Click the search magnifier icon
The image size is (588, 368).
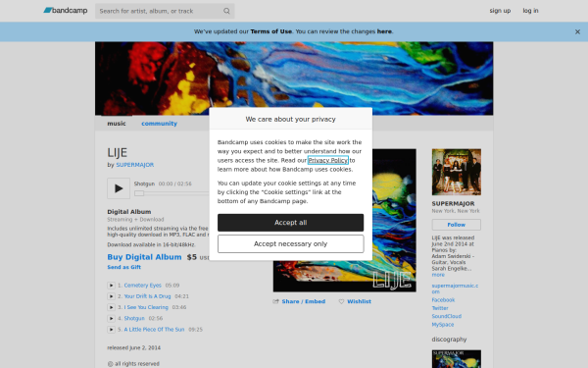pyautogui.click(x=226, y=11)
